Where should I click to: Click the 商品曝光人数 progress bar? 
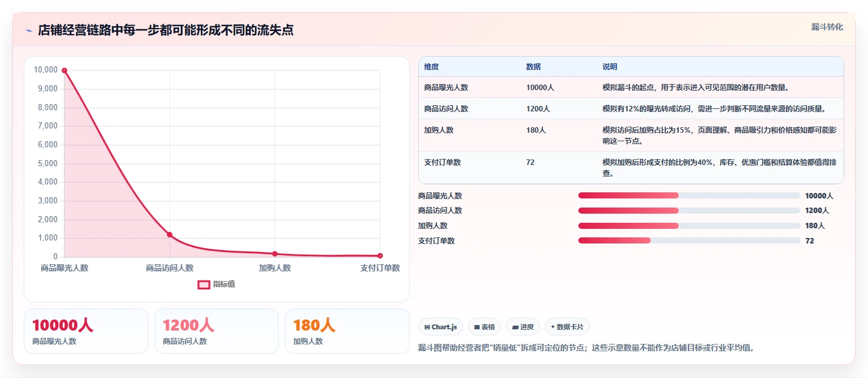689,195
